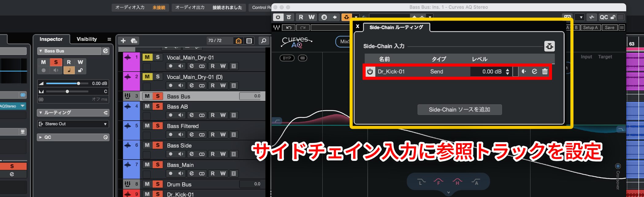Select the Drum Bus track name

179,184
